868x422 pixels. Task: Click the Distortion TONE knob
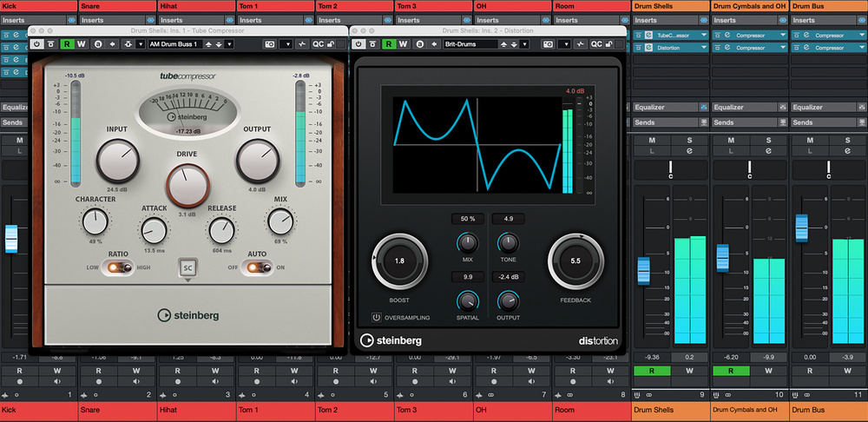pos(508,242)
